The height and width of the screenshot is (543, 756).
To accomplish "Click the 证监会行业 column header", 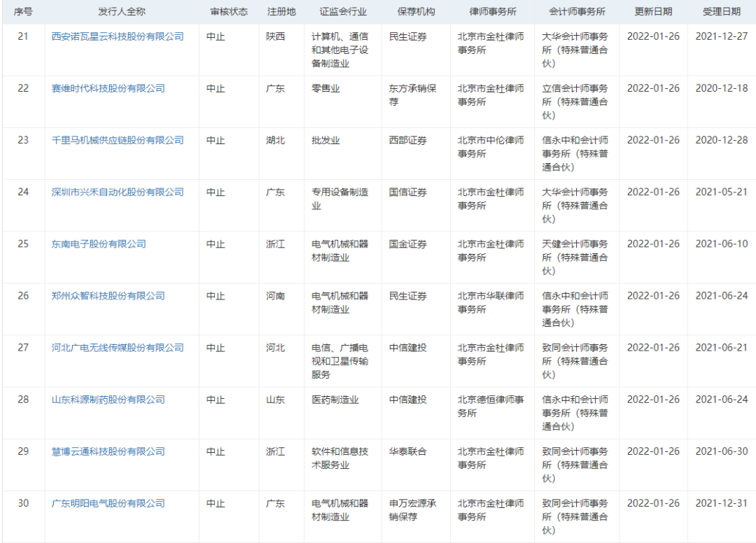I will click(x=343, y=12).
